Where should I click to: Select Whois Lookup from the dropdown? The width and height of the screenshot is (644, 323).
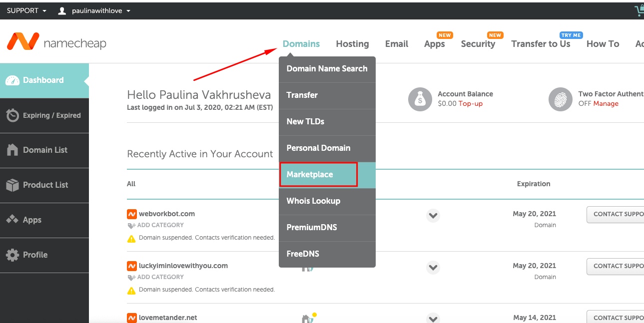327,201
